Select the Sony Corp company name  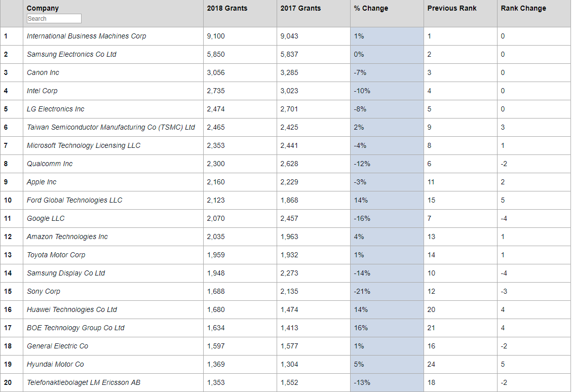44,291
